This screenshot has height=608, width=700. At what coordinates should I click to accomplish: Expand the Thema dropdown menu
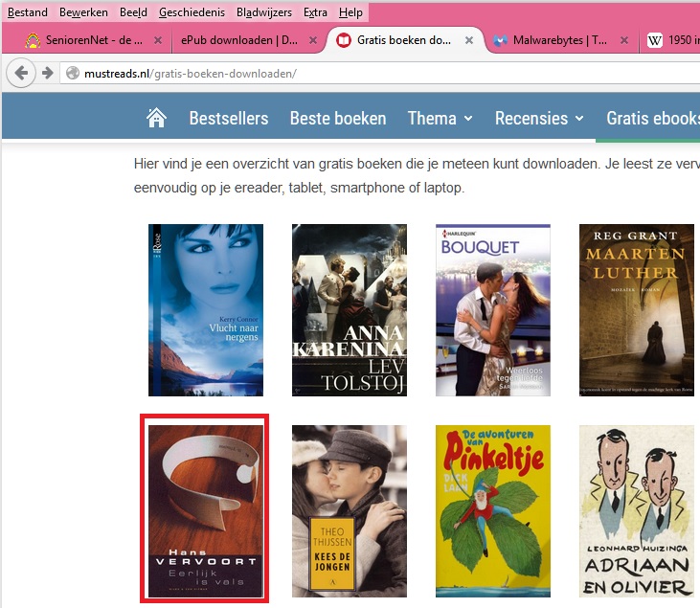pos(440,119)
